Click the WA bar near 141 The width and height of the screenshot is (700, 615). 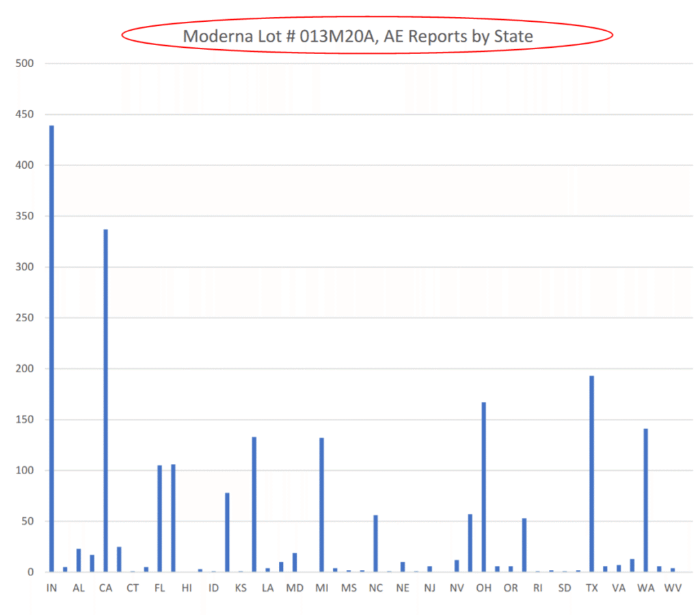(646, 500)
